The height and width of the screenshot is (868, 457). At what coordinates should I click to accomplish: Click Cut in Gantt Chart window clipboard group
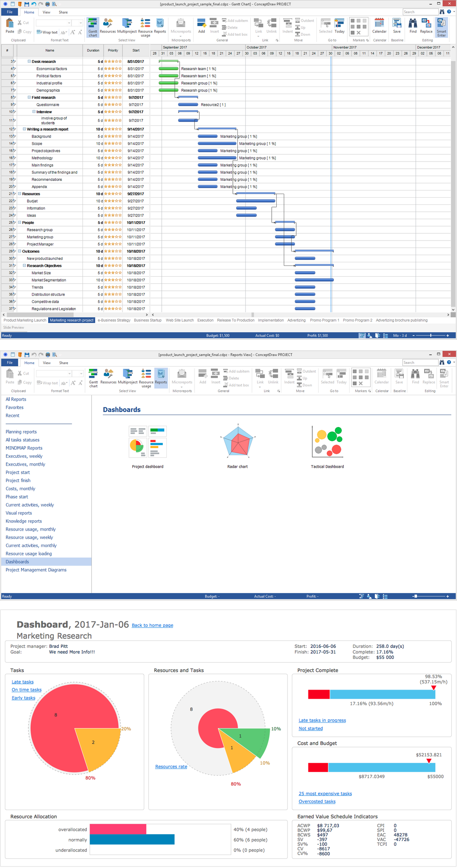point(23,23)
